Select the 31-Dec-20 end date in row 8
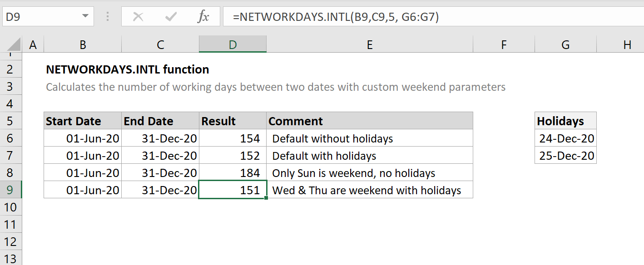Screen dimensions: 644x265 (160, 173)
